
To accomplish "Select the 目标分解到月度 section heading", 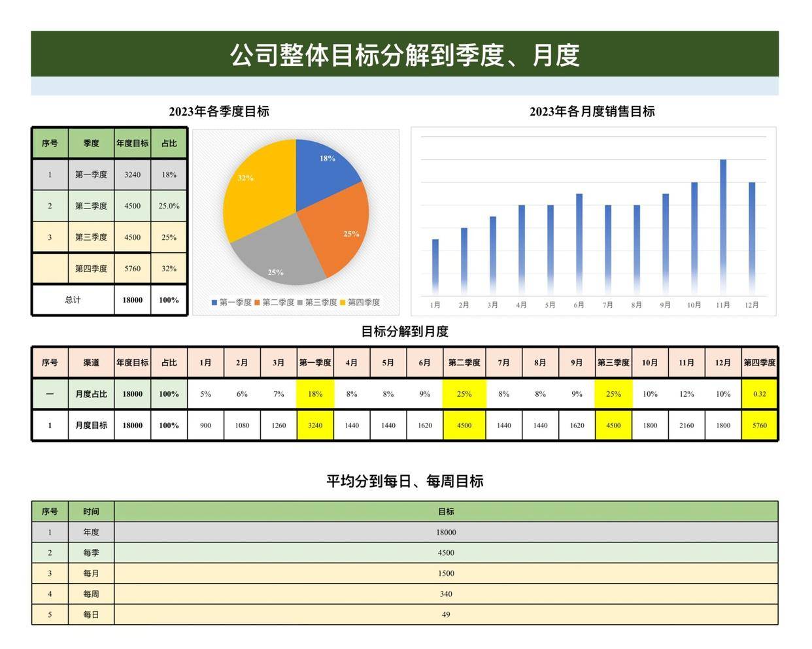I will pyautogui.click(x=405, y=332).
